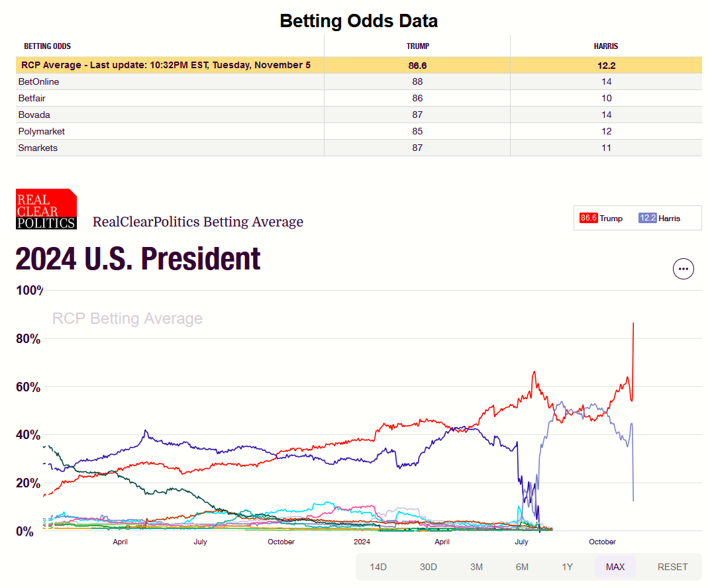710x588 pixels.
Task: Select the 14D time range
Action: 378,567
